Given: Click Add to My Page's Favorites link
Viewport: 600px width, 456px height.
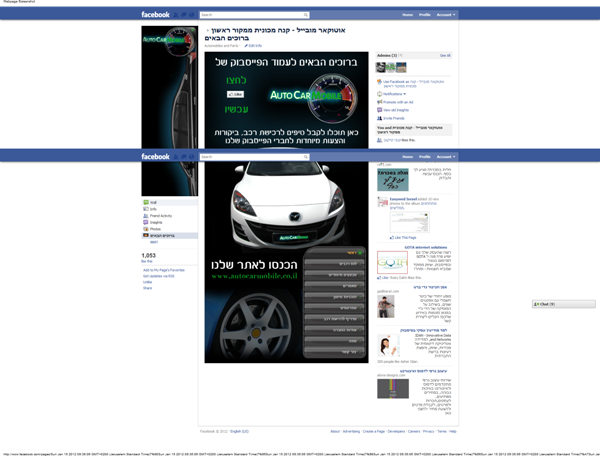Looking at the screenshot, I should click(x=164, y=270).
